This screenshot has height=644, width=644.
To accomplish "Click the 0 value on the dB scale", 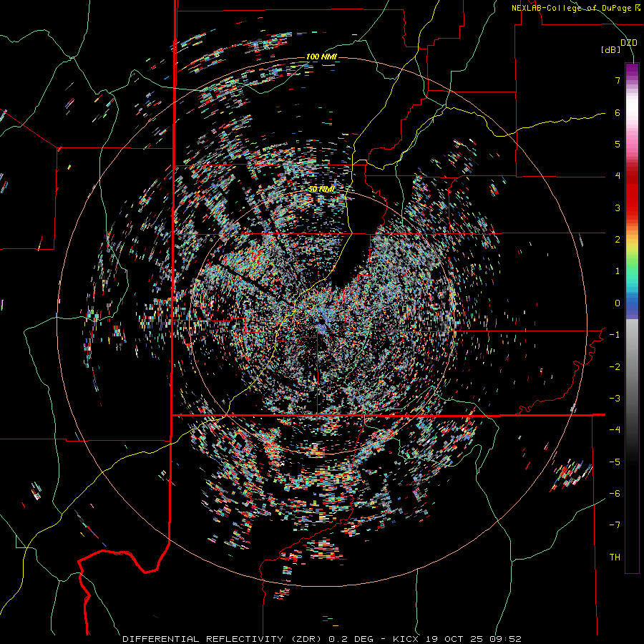I will pos(618,303).
